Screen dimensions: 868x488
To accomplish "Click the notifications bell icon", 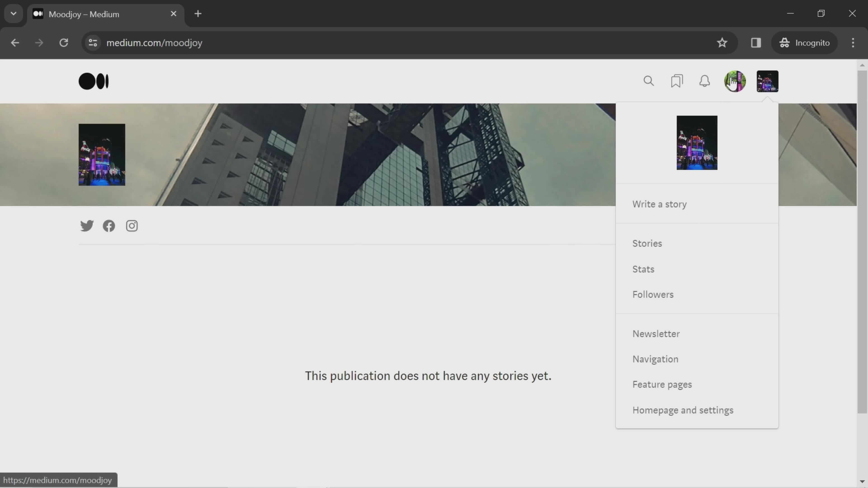I will tap(705, 81).
